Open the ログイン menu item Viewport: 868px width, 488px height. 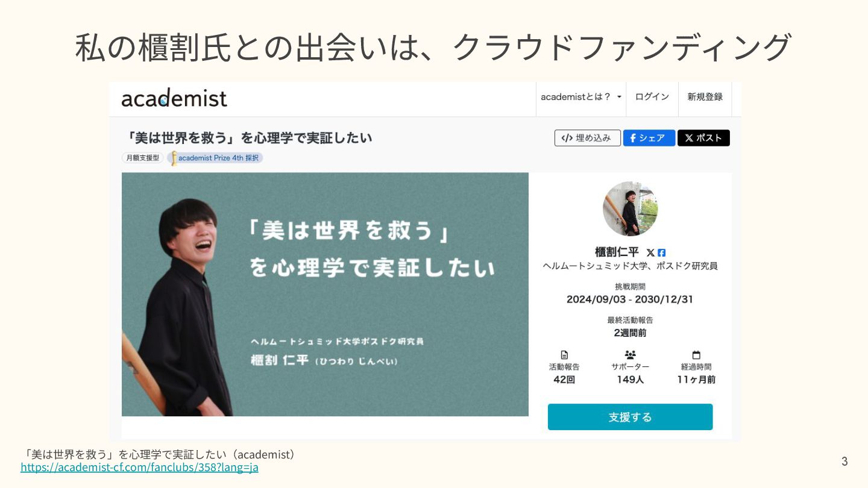[652, 97]
